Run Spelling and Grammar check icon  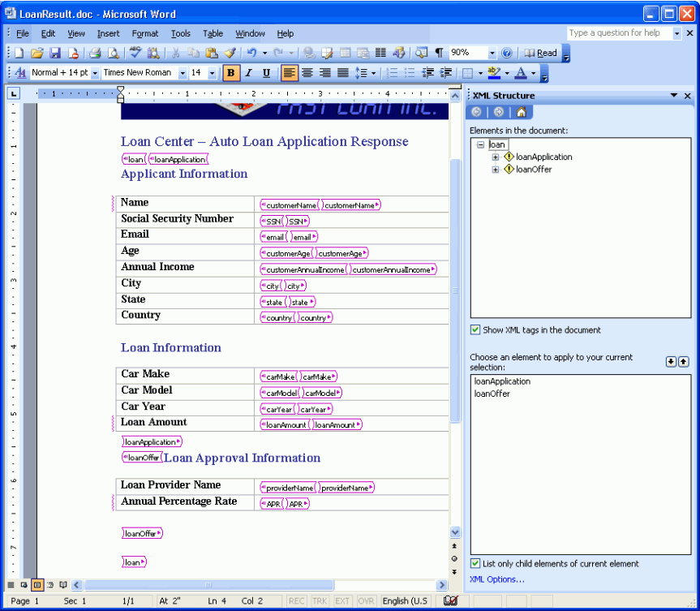[135, 54]
